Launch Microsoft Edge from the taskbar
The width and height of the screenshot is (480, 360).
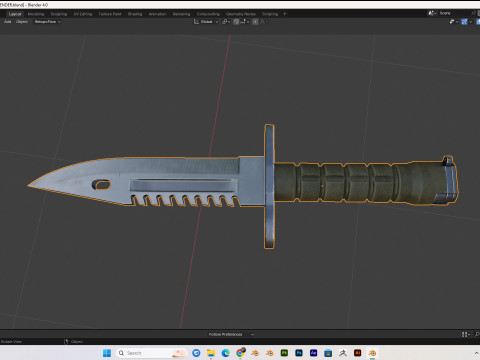pyautogui.click(x=225, y=353)
